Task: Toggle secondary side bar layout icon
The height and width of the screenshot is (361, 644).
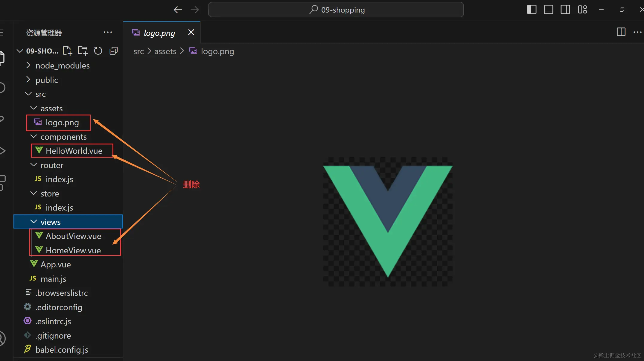Action: click(x=565, y=10)
